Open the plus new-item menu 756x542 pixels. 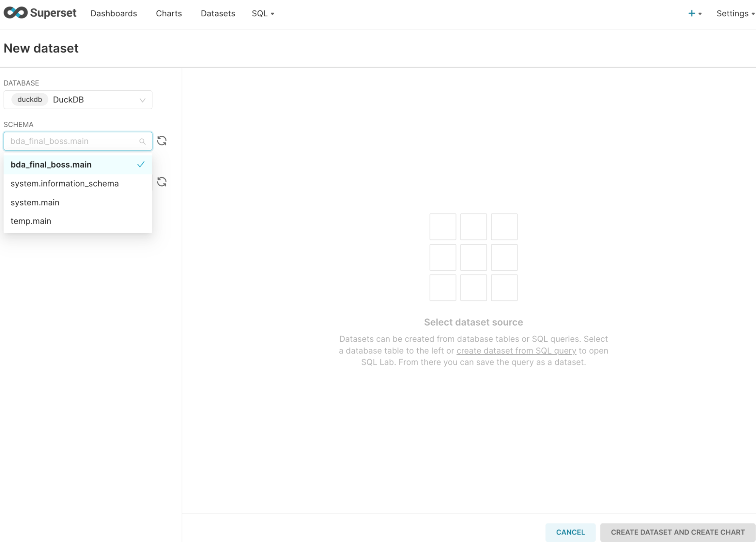point(695,13)
